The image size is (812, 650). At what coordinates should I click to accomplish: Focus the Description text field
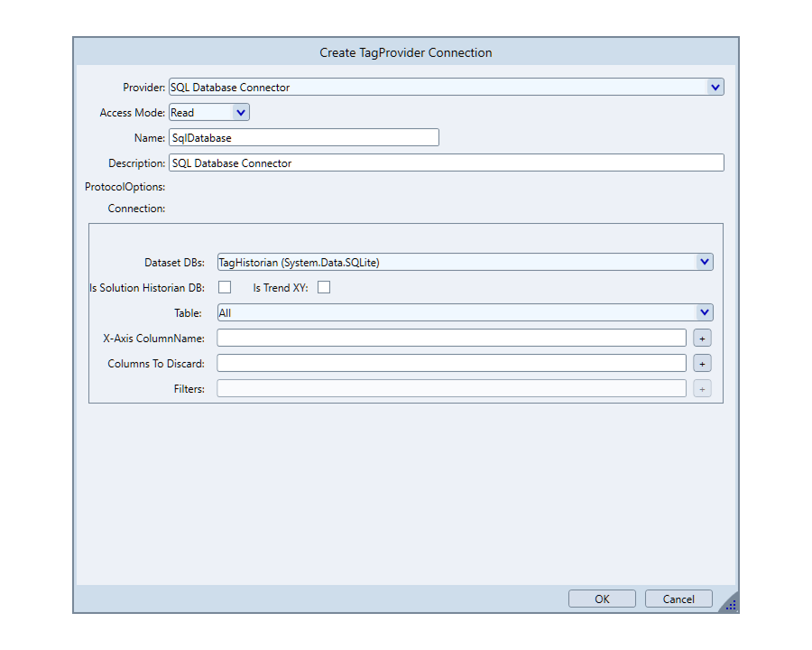[446, 163]
